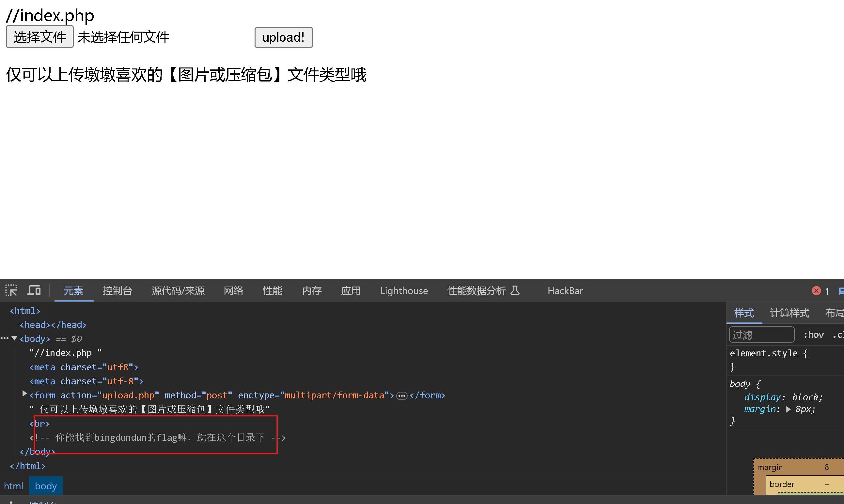
Task: Toggle the device toolbar icon
Action: [x=34, y=291]
